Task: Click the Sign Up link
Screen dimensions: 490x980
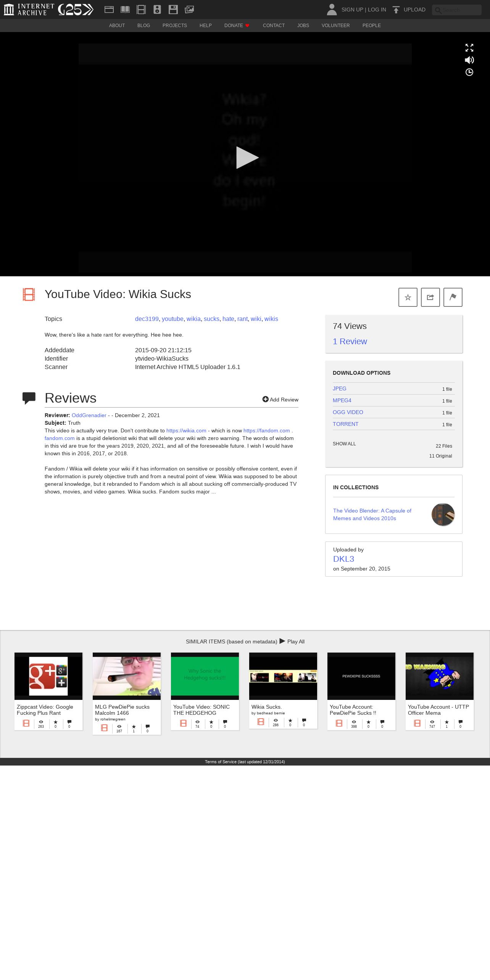Action: [x=352, y=10]
